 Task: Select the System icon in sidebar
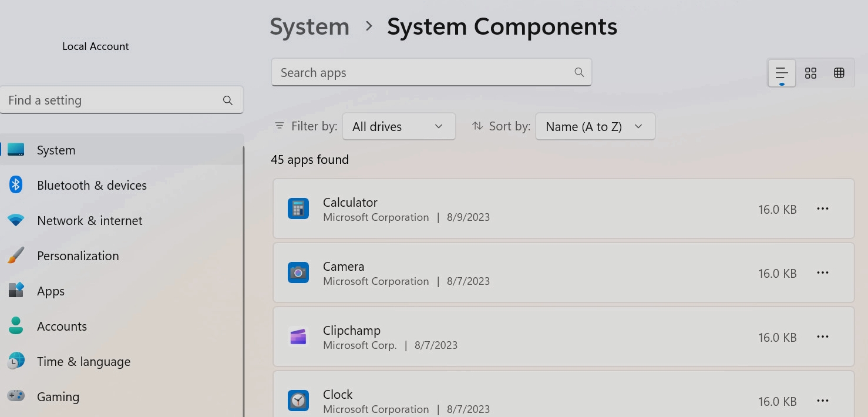(16, 150)
